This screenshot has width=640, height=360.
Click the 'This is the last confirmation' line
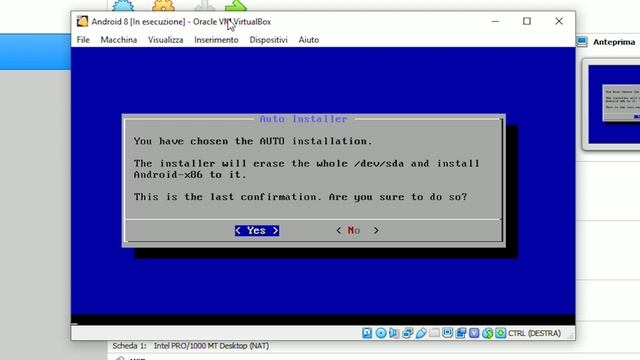300,197
